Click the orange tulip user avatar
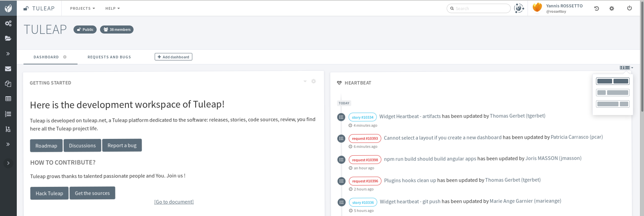This screenshot has height=216, width=644. coord(537,7)
